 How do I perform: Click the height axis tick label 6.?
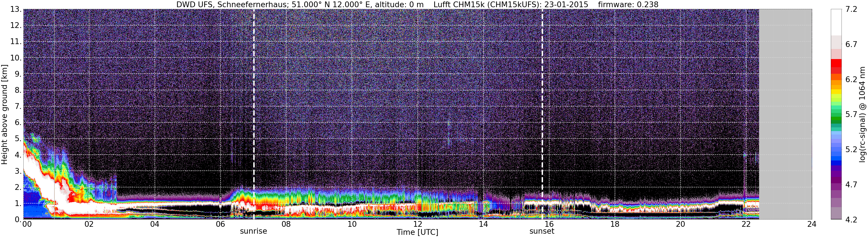18,123
